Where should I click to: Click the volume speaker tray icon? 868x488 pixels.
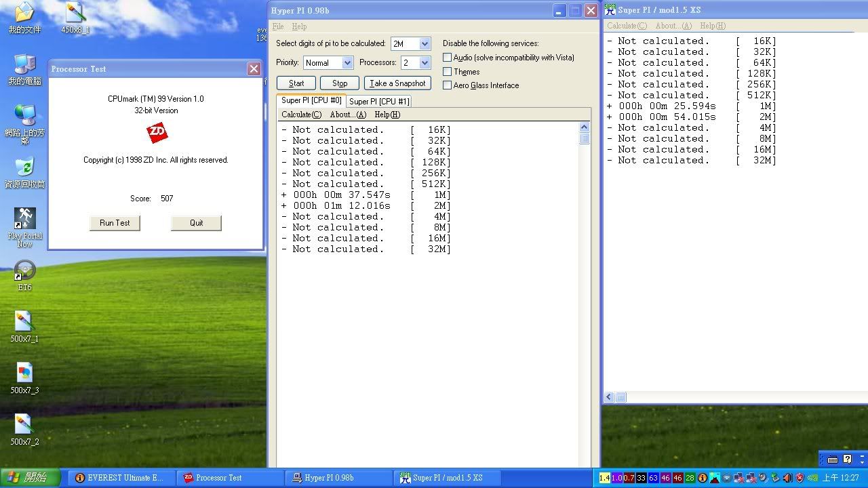788,478
